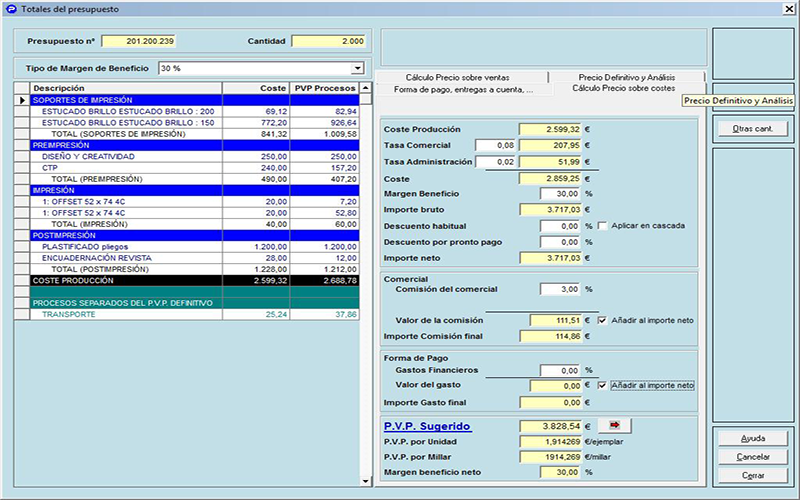Image resolution: width=800 pixels, height=500 pixels.
Task: Click the app icon in the title bar
Action: (11, 9)
